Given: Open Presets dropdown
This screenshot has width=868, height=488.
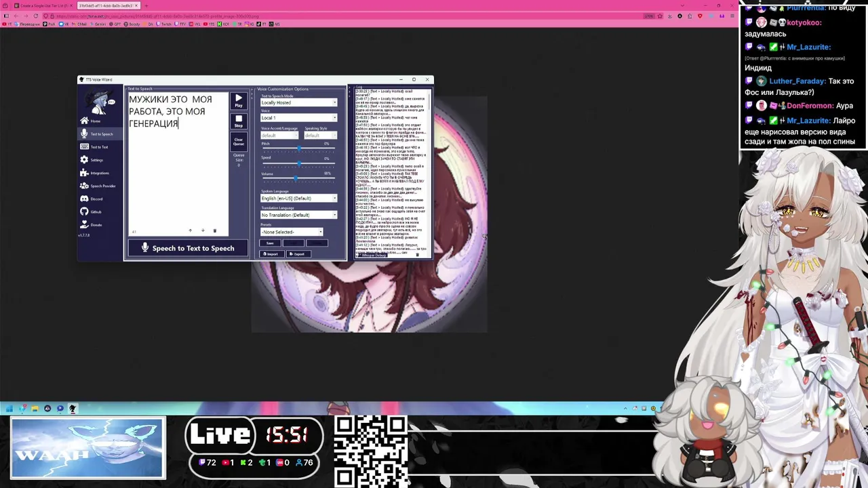Looking at the screenshot, I should pyautogui.click(x=292, y=232).
